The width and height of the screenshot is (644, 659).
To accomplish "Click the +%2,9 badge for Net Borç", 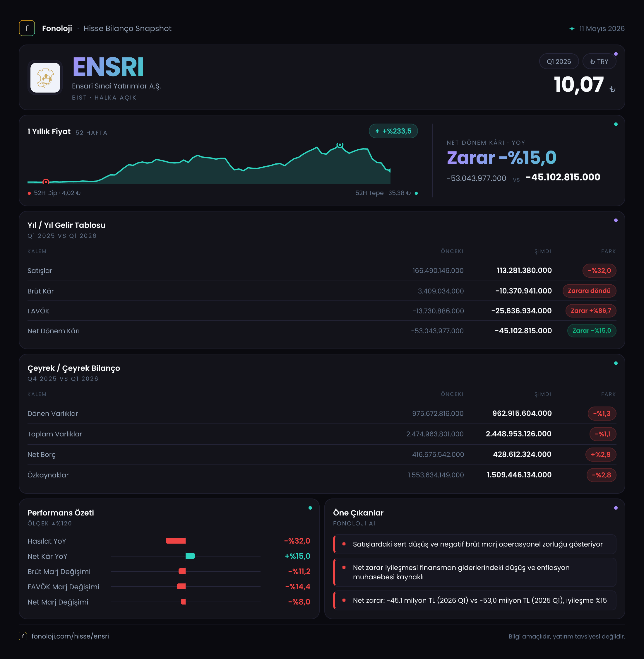I will point(601,455).
